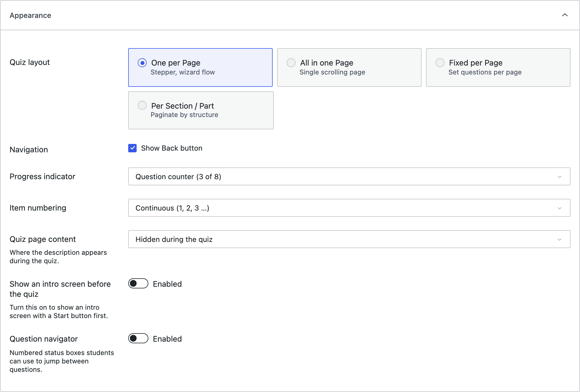Click the 'Item numbering' label
Viewport: 580px width, 392px height.
[38, 208]
